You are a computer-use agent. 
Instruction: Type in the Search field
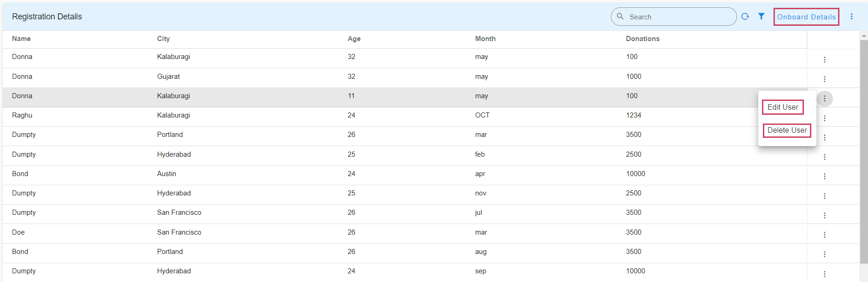(678, 17)
